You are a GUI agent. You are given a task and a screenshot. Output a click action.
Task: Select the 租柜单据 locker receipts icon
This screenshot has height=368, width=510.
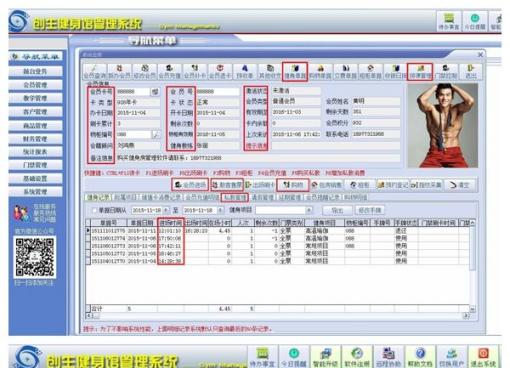(370, 71)
